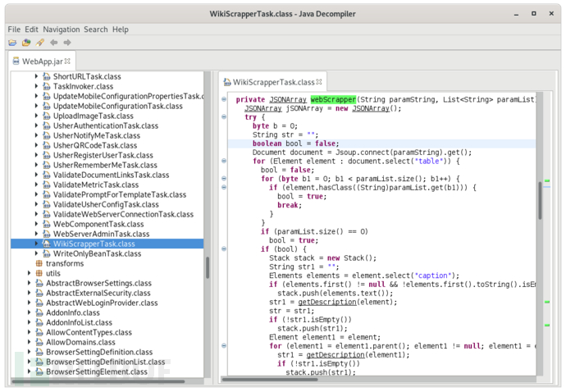
Task: Click the AllowContentTypes.class file icon
Action: (x=39, y=332)
